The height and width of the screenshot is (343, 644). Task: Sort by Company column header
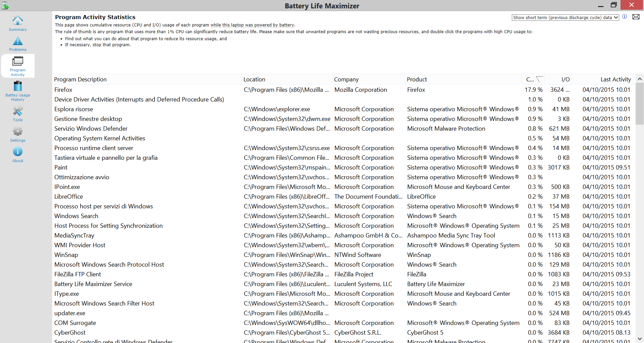[369, 79]
